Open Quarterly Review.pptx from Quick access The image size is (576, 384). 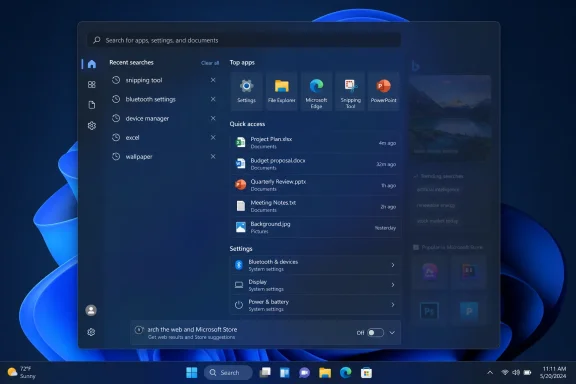click(x=315, y=185)
